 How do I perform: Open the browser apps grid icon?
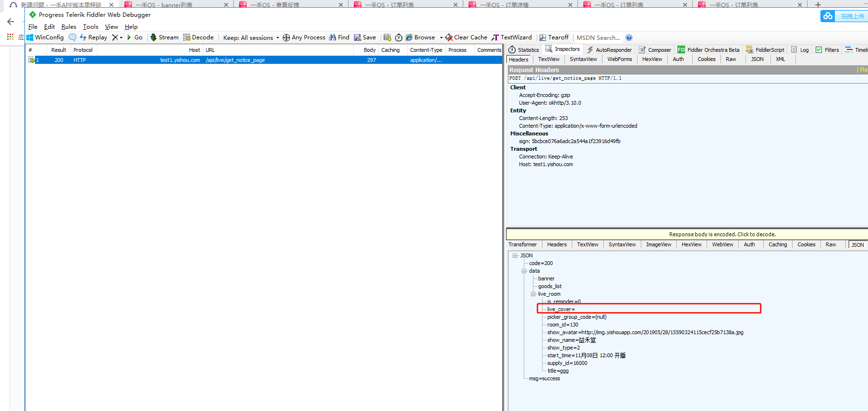[x=10, y=37]
